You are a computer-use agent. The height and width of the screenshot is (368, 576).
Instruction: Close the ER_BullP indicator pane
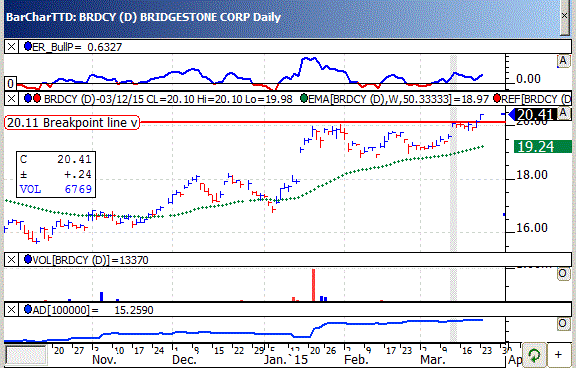tap(11, 47)
